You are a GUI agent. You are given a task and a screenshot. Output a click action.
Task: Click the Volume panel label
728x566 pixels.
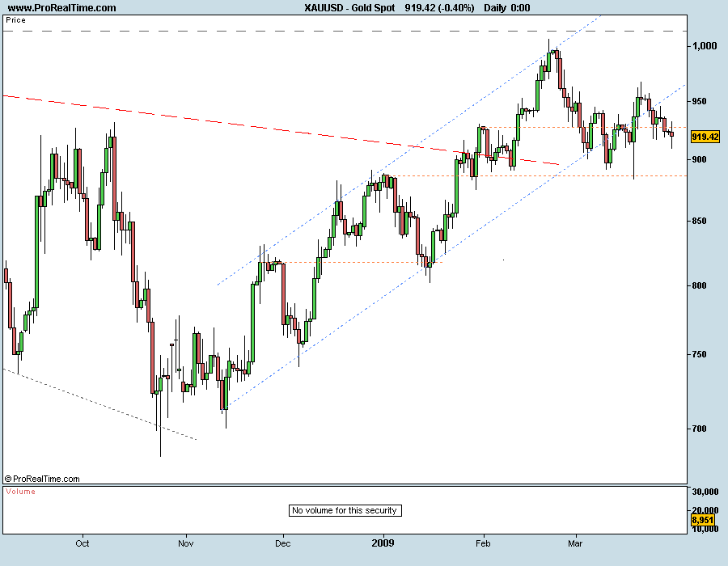click(20, 492)
